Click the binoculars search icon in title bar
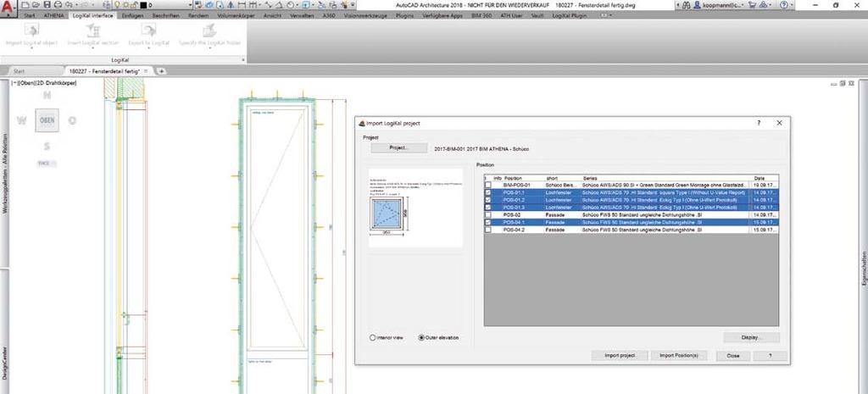Viewport: 868px width, 394px height. tap(687, 4)
